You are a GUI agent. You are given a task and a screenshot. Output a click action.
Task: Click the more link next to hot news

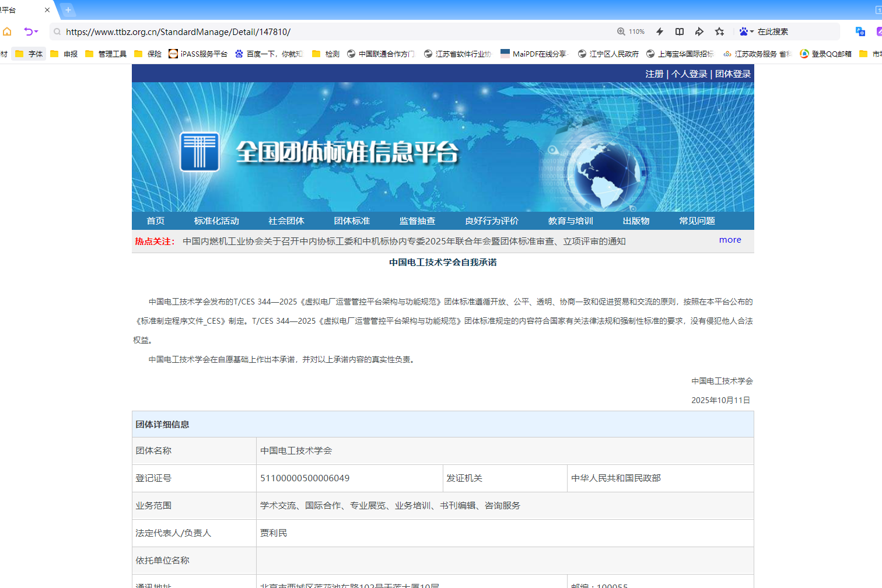(x=730, y=240)
